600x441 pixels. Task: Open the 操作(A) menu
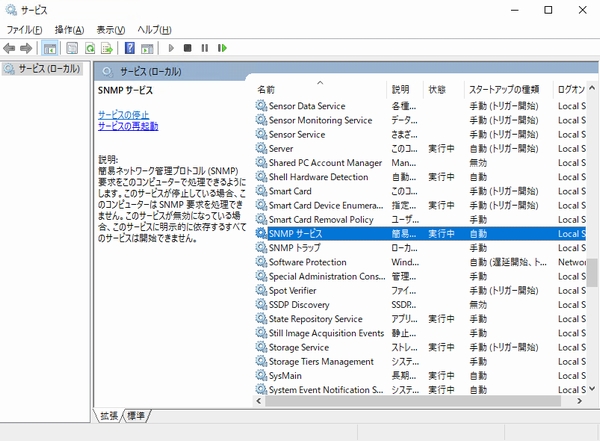coord(69,30)
